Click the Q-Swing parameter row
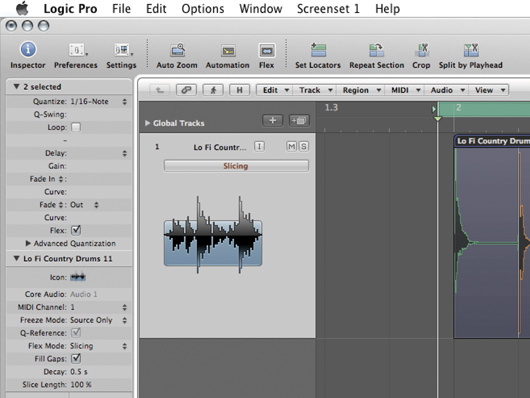 [69, 114]
